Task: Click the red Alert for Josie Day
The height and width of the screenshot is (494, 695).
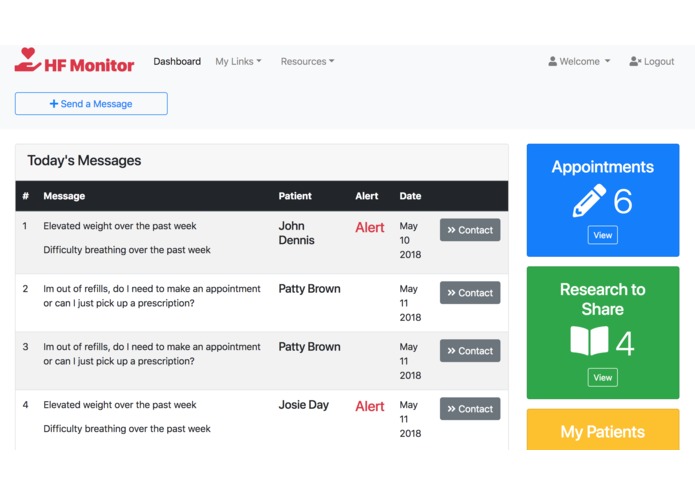Action: 369,406
